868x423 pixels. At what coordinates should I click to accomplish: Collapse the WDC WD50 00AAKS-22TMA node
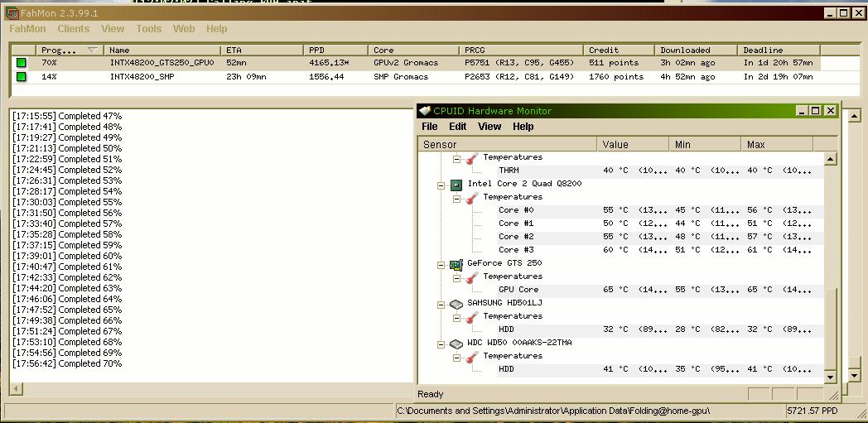[441, 344]
